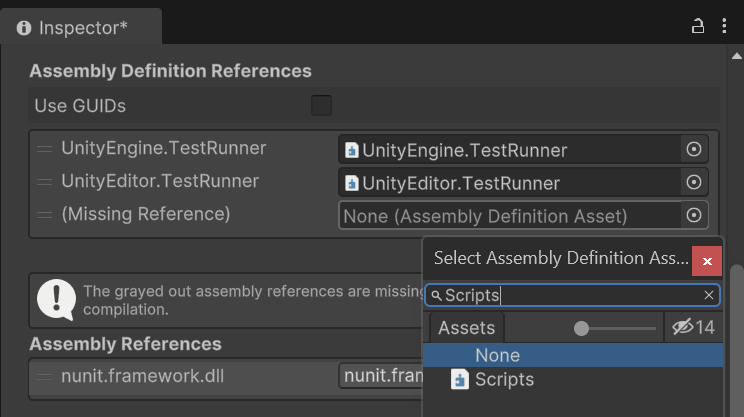
Task: Select the Inspector tab
Action: (x=81, y=28)
